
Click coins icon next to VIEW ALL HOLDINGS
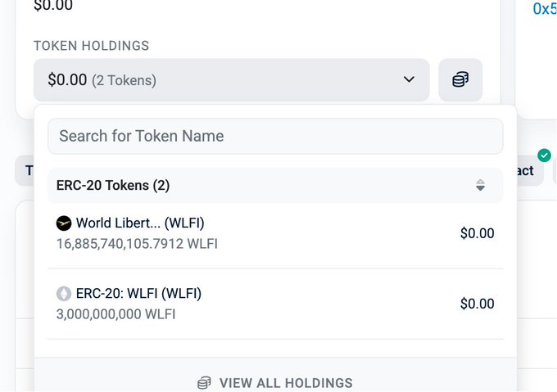pyautogui.click(x=204, y=383)
